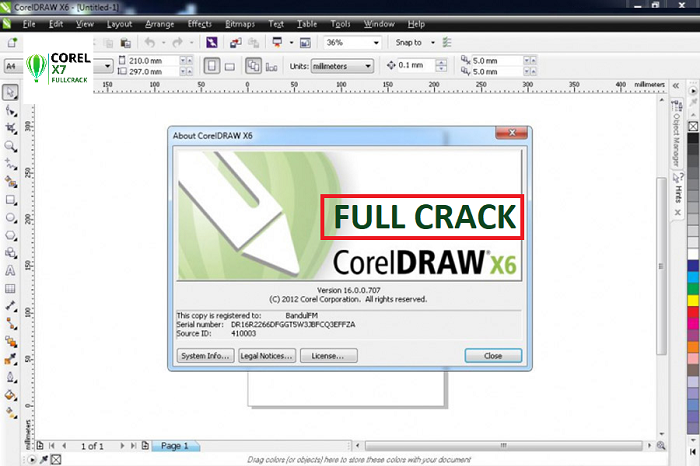Screen dimensions: 700x466
Task: Select the Ellipse tool
Action: coord(11,218)
